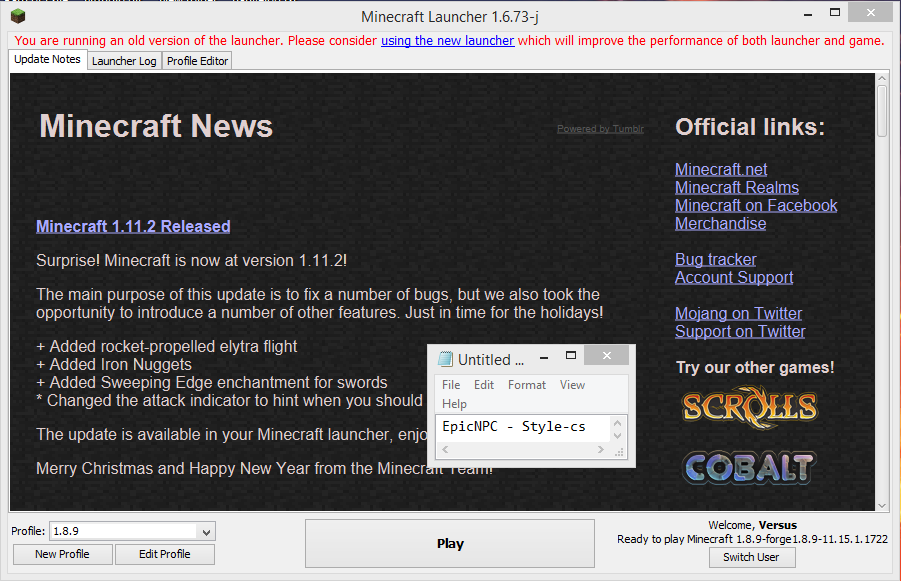The height and width of the screenshot is (581, 901).
Task: Open the Help menu in Notepad
Action: (x=454, y=404)
